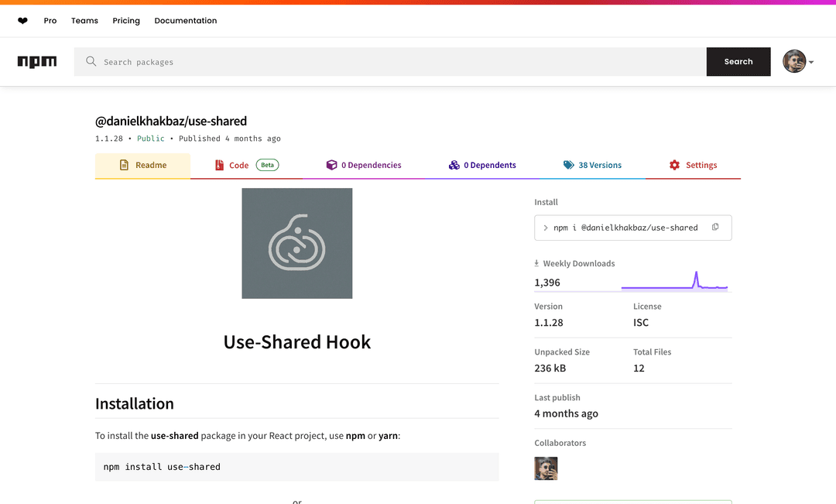This screenshot has width=836, height=504.
Task: Click the Code archive icon
Action: point(219,165)
